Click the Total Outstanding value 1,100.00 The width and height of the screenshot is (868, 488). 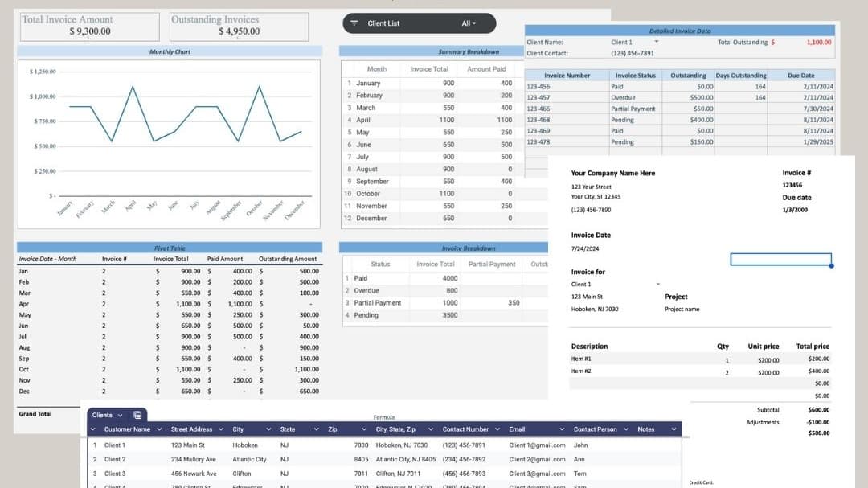click(819, 42)
